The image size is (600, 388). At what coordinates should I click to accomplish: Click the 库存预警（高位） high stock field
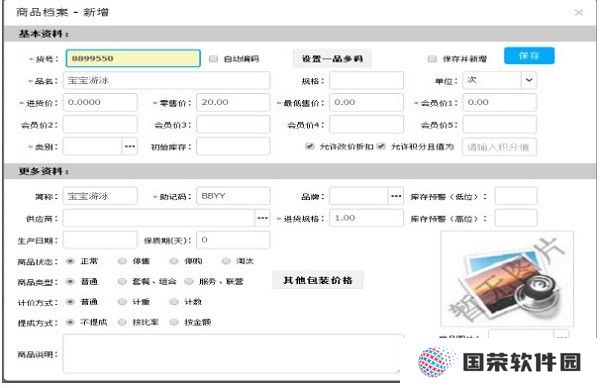[516, 218]
